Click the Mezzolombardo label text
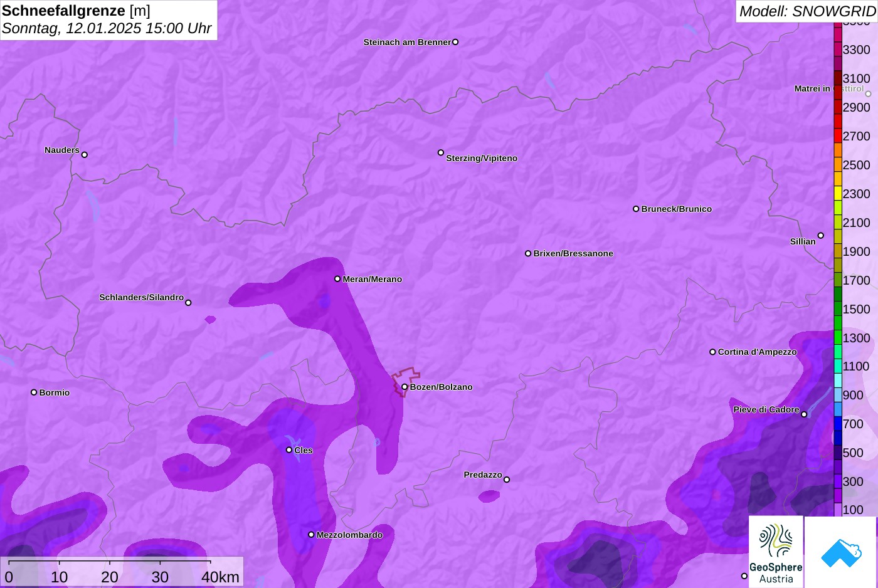Viewport: 878px width, 588px height. (x=349, y=535)
